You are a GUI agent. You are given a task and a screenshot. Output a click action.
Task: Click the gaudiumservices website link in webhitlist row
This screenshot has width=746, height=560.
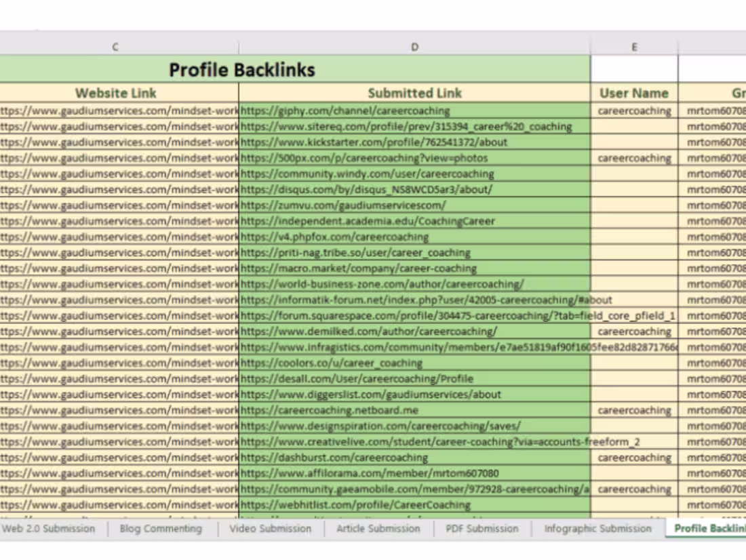click(x=119, y=505)
